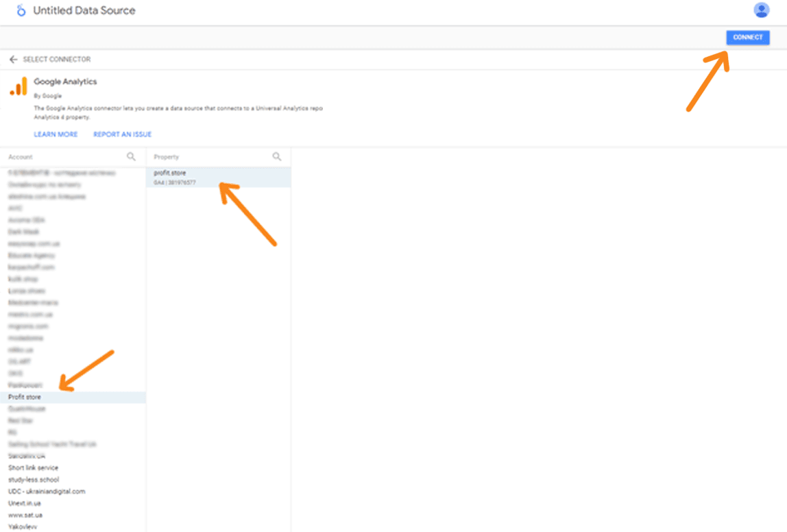
Task: Select the profit.store GA4 property
Action: point(219,177)
